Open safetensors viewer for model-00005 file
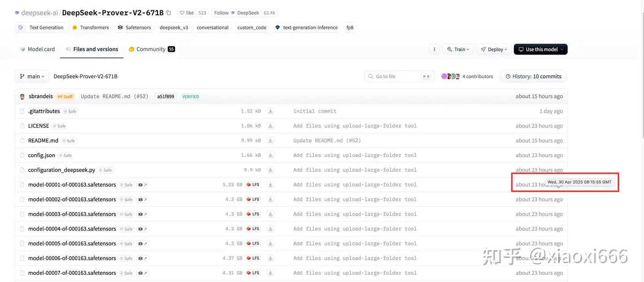This screenshot has width=644, height=282. pos(142,244)
